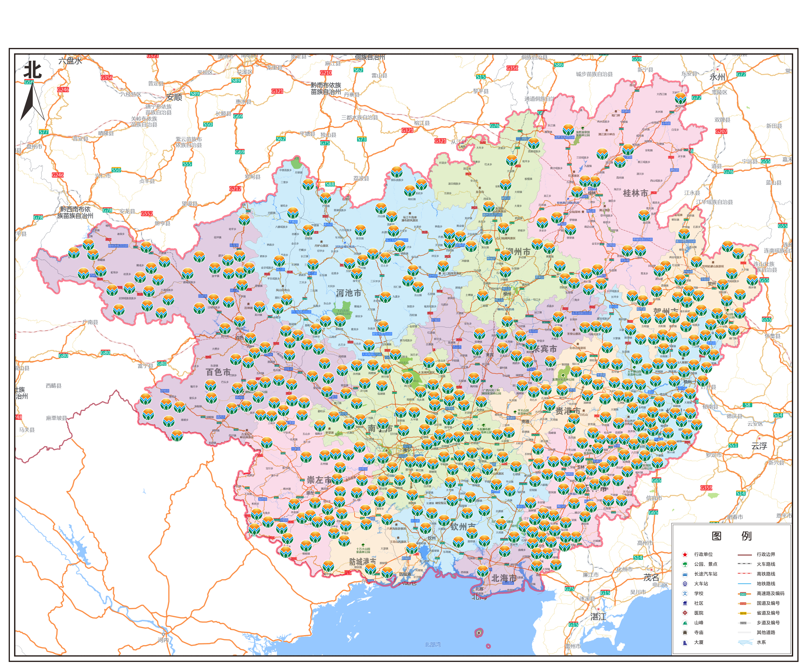Click the S310 provincial road legend badge
The width and height of the screenshot is (807, 672).
point(743,613)
